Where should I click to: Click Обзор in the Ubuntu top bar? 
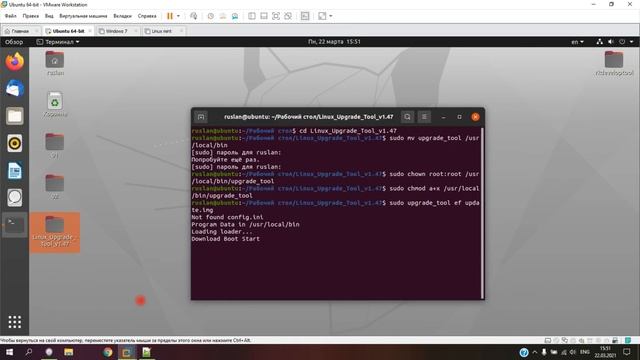pyautogui.click(x=14, y=42)
